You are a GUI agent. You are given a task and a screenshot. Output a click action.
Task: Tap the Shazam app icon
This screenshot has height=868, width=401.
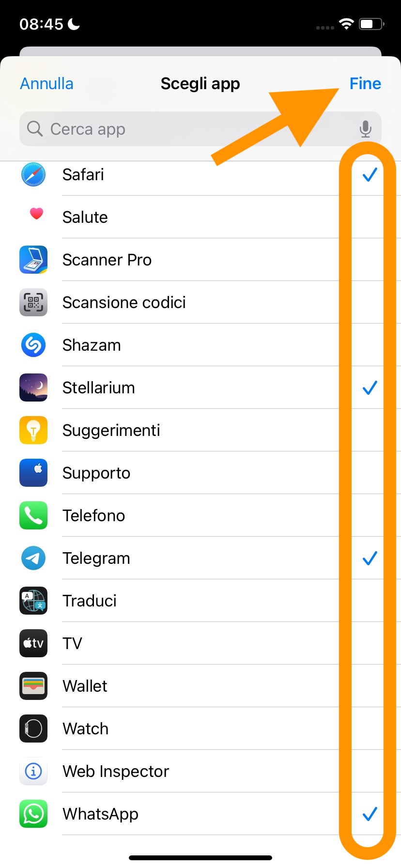point(33,345)
